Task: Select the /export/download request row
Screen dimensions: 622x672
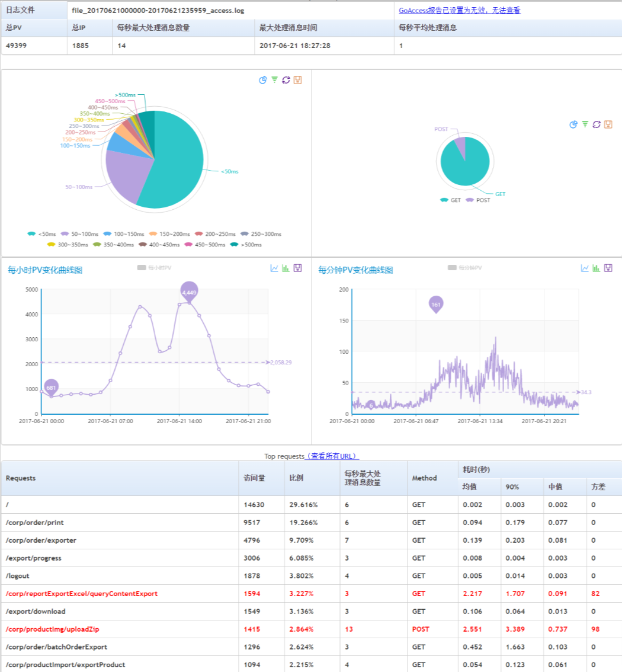Action: click(312, 612)
